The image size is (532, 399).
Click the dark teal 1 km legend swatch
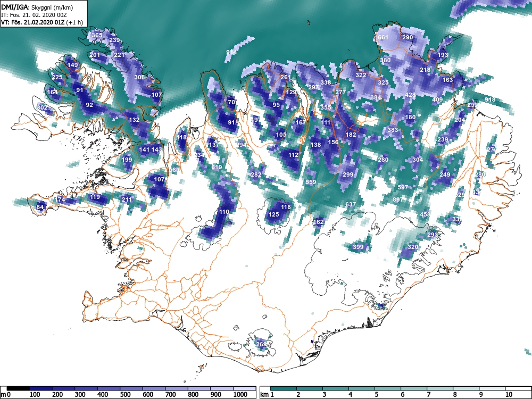pyautogui.click(x=284, y=388)
